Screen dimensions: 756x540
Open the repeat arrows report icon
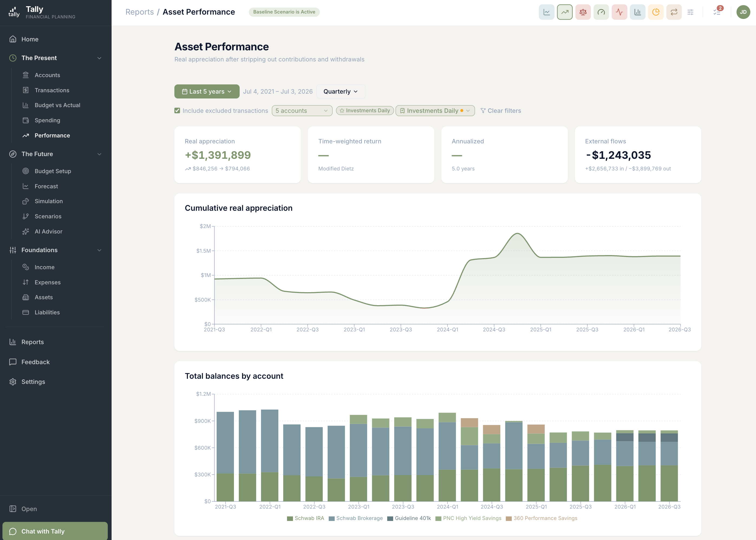click(674, 12)
